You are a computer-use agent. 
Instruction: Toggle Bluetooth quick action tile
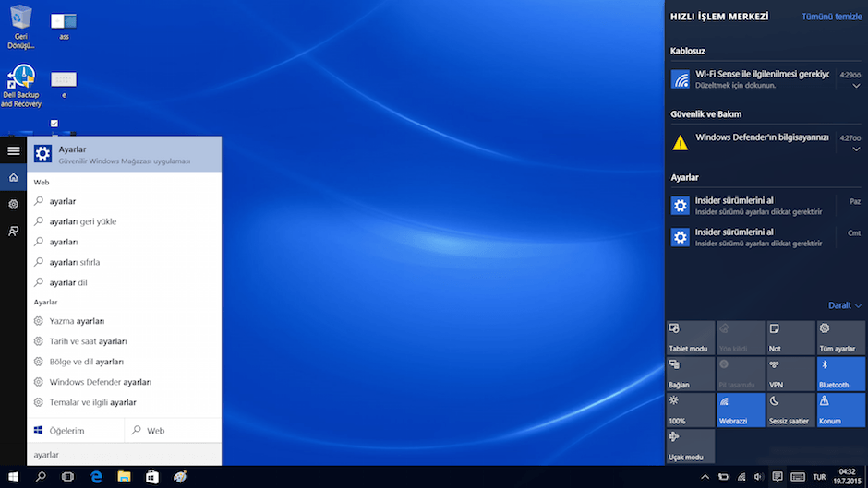pyautogui.click(x=841, y=374)
